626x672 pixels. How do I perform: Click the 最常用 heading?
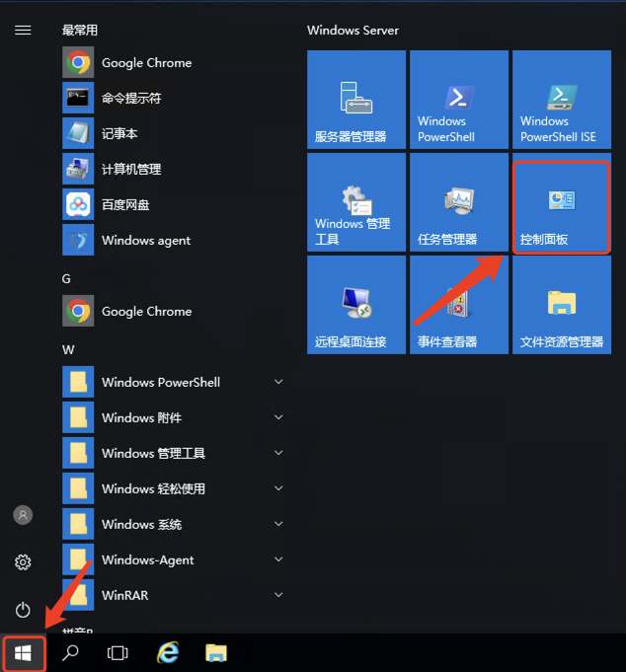point(80,30)
